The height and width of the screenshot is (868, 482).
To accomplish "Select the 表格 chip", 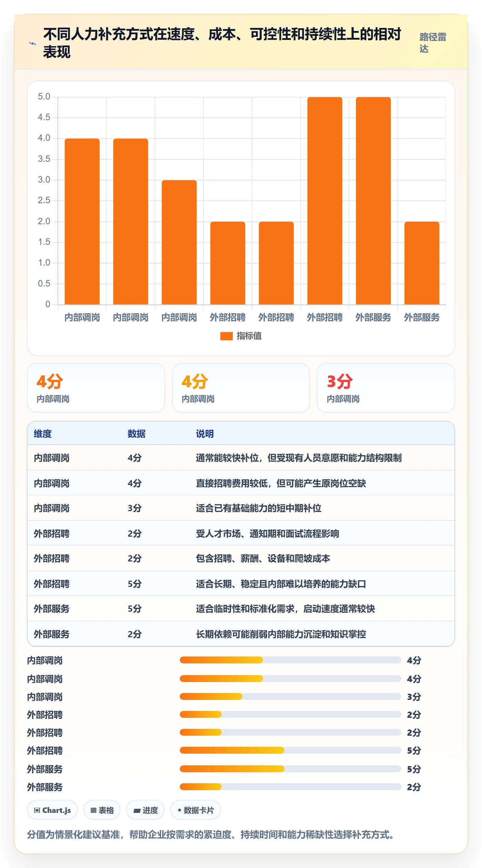I will (x=102, y=810).
